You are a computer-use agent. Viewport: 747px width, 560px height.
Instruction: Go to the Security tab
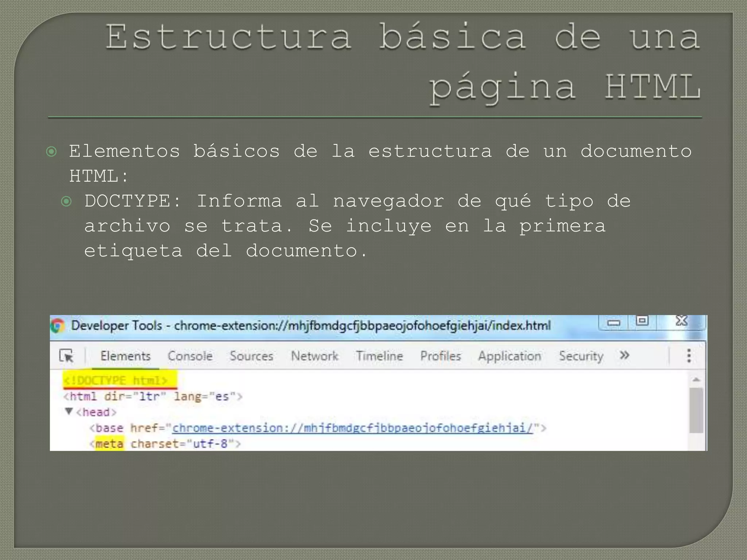click(581, 356)
